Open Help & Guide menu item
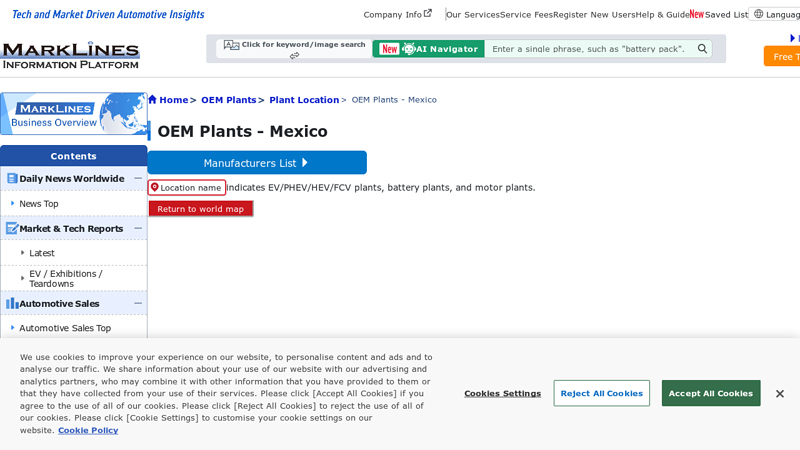This screenshot has height=450, width=800. click(x=662, y=14)
